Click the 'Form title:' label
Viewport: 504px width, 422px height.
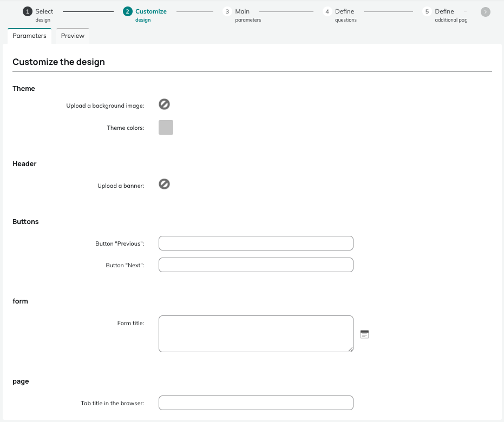[130, 323]
